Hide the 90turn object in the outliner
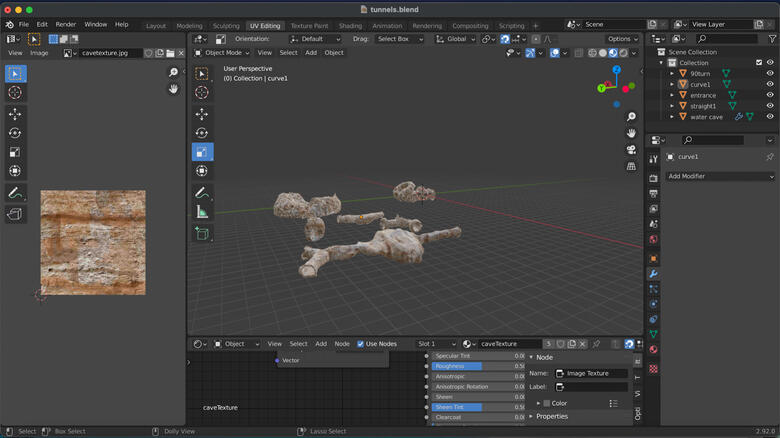Screen dimensions: 780x438 [x=770, y=73]
